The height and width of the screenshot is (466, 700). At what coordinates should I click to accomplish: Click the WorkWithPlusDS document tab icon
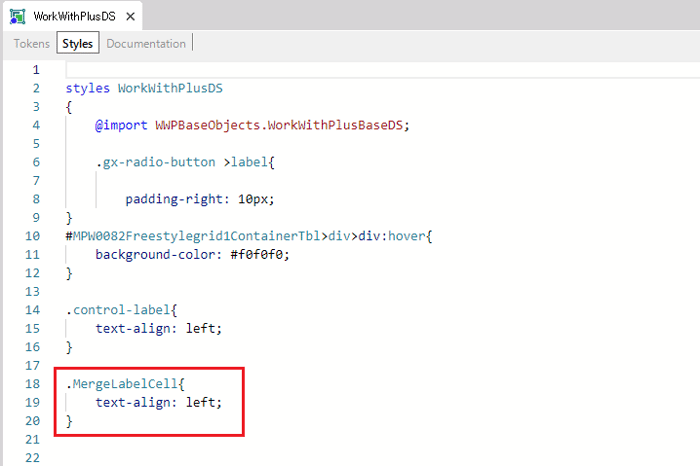[x=18, y=17]
